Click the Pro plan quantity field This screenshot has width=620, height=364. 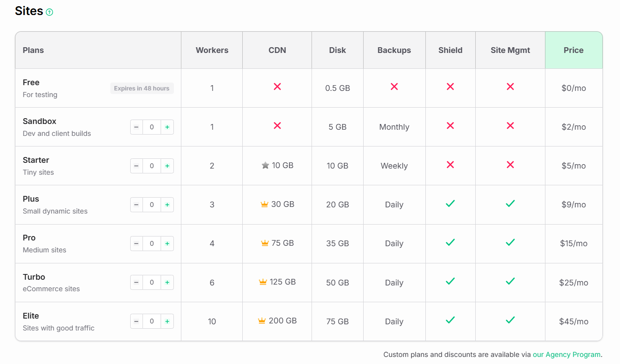(x=152, y=244)
